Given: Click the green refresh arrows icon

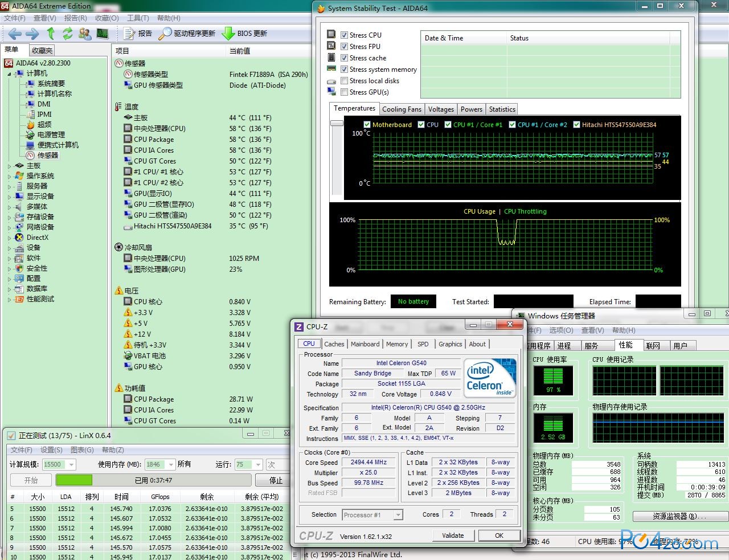Looking at the screenshot, I should (67, 34).
